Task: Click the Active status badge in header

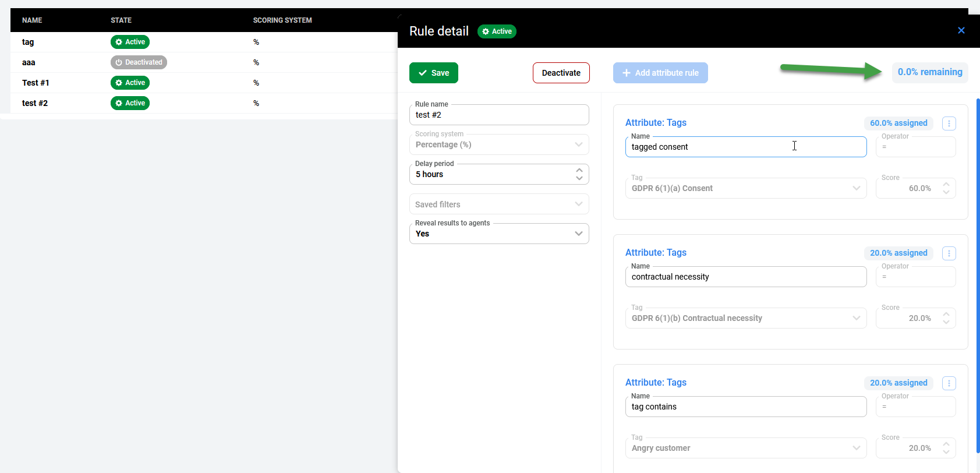Action: tap(497, 31)
